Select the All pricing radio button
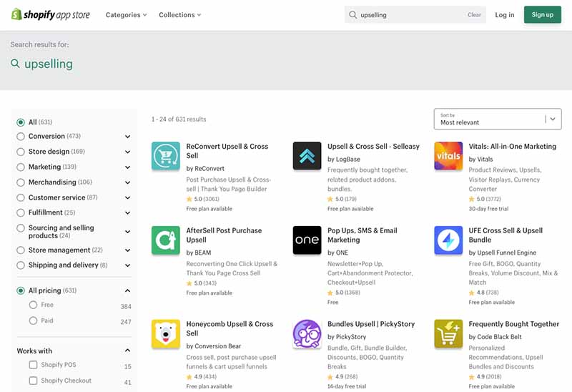The width and height of the screenshot is (572, 392). click(21, 291)
